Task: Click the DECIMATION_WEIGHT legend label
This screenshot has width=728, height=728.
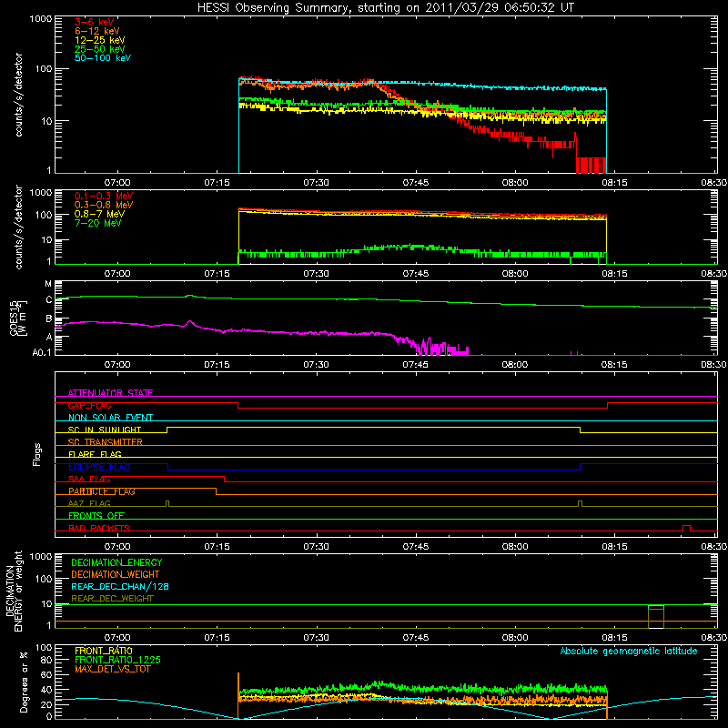Action: (116, 574)
